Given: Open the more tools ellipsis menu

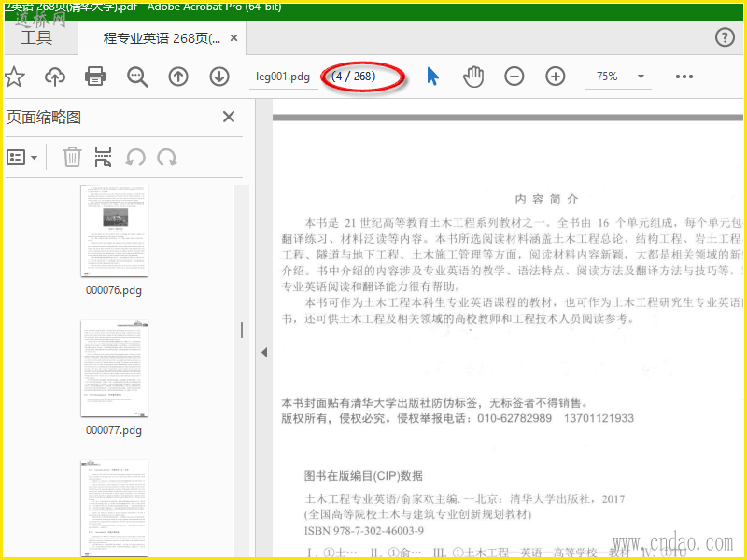Looking at the screenshot, I should 684,77.
